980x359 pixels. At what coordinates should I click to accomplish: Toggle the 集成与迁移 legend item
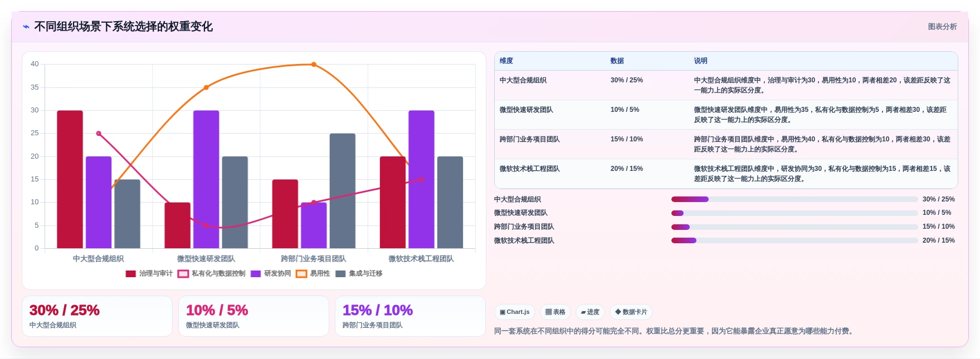click(359, 273)
